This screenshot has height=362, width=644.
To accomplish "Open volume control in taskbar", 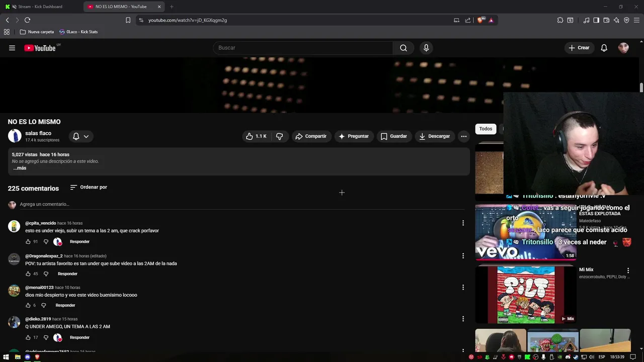I will (x=592, y=357).
